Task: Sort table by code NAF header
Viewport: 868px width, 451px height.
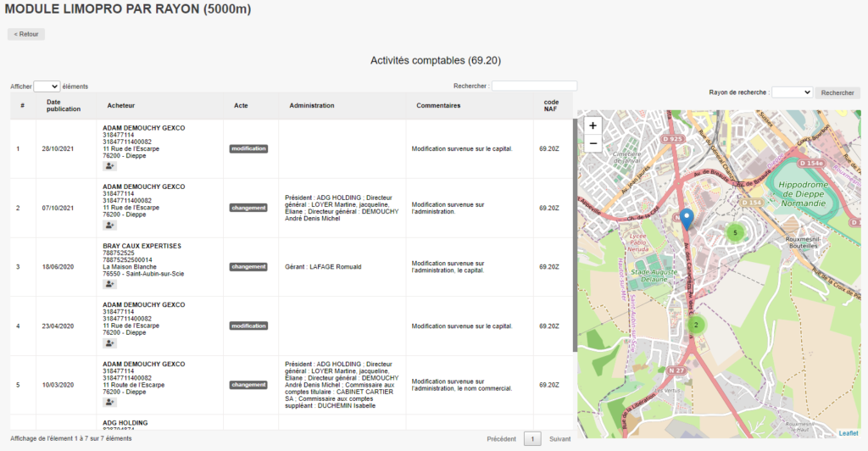Action: [x=551, y=106]
